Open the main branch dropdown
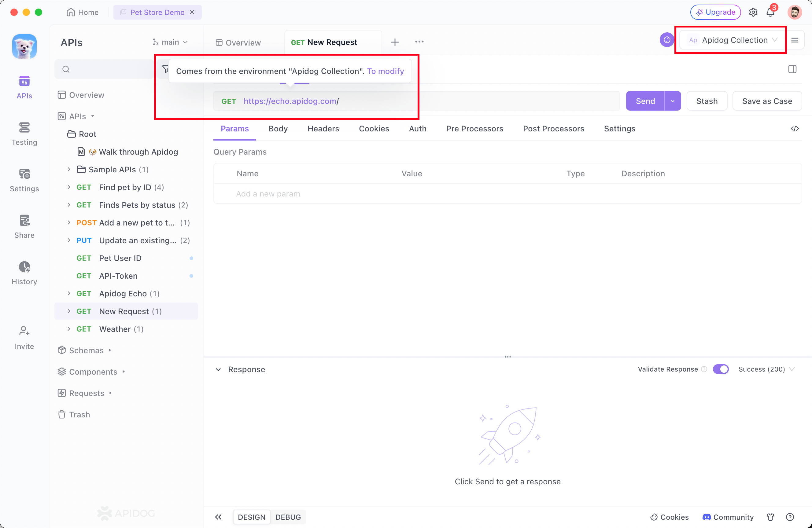 pos(170,42)
